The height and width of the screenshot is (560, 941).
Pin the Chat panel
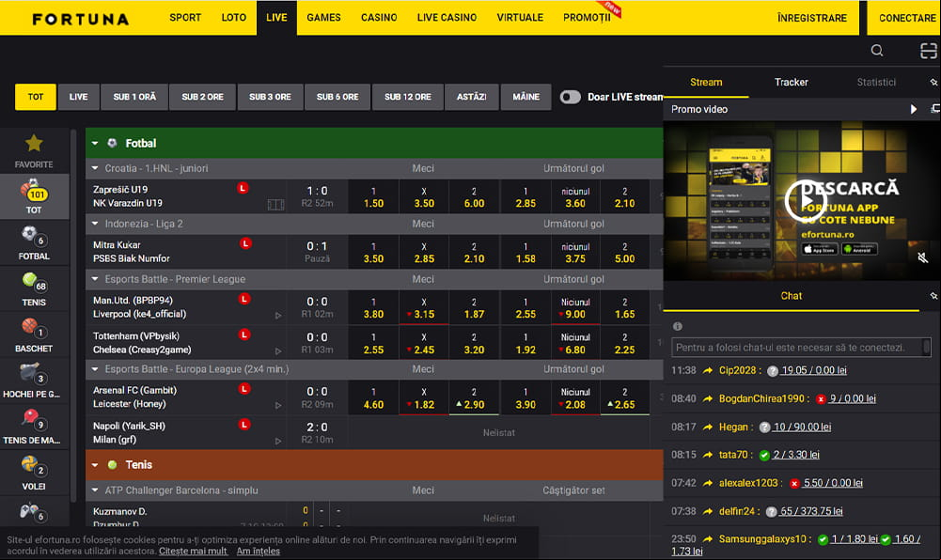click(933, 296)
